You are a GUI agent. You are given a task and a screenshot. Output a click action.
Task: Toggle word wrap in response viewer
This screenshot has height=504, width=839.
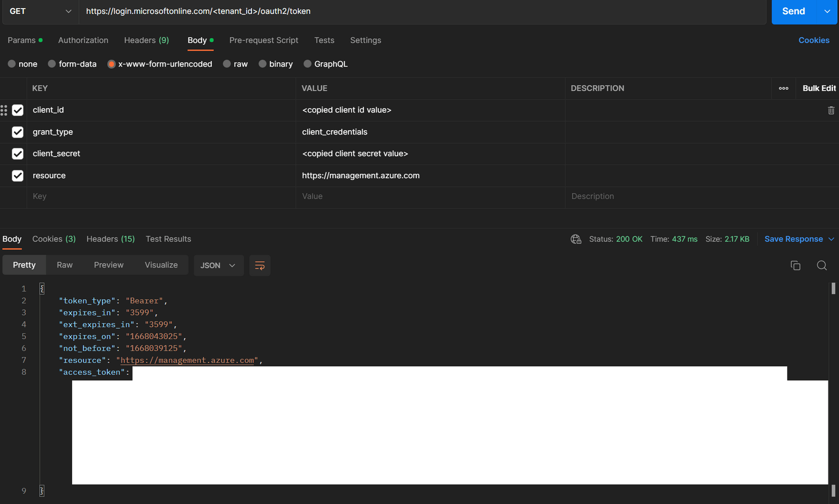(x=260, y=266)
